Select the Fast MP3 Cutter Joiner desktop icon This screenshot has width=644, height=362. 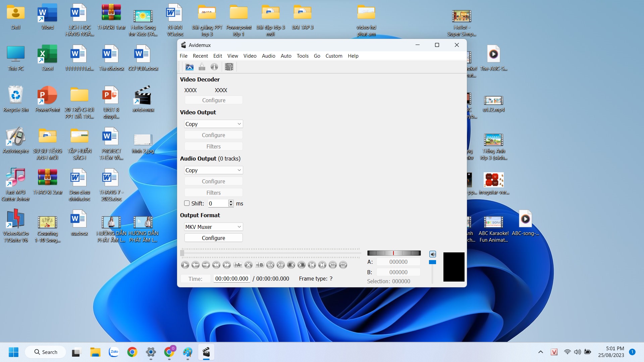pos(15,184)
